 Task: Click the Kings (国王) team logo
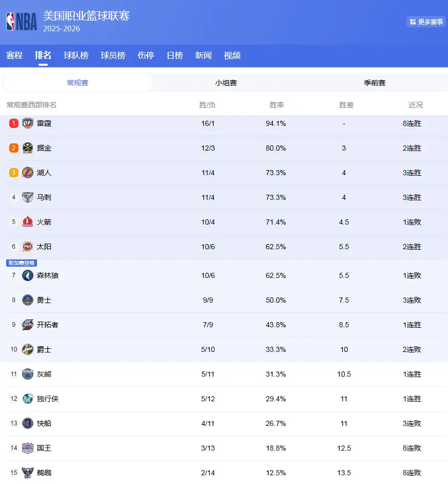tap(28, 448)
